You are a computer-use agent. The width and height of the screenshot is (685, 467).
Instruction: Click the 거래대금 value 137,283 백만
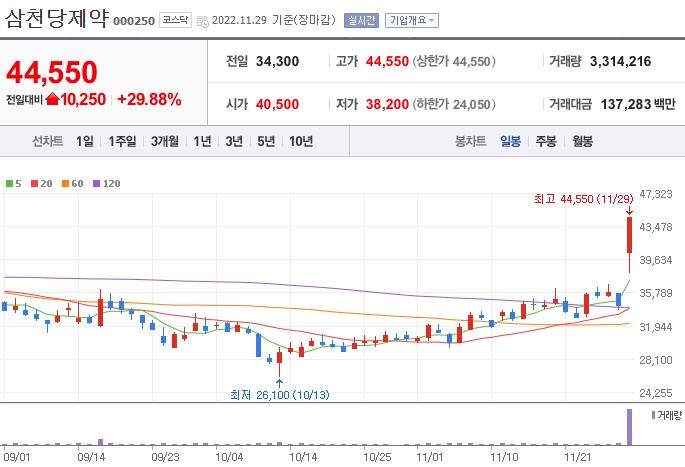638,104
